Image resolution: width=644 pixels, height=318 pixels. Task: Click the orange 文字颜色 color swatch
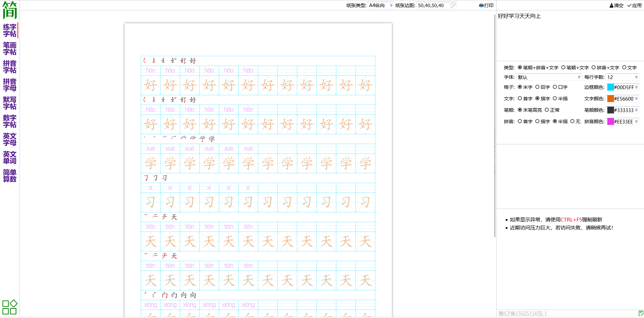[610, 99]
